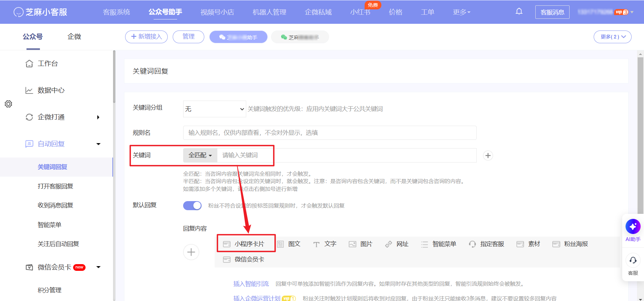644x301 pixels.
Task: Select 指定客服 reply type
Action: click(487, 244)
